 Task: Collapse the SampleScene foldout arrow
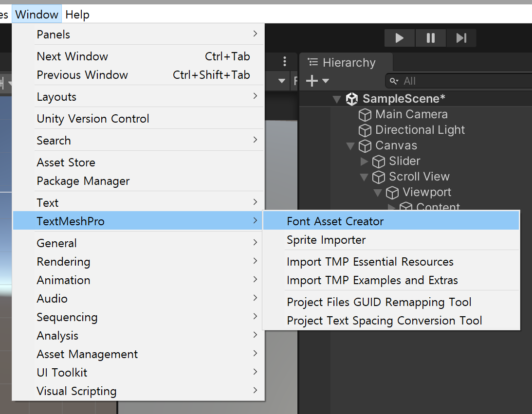pyautogui.click(x=337, y=99)
